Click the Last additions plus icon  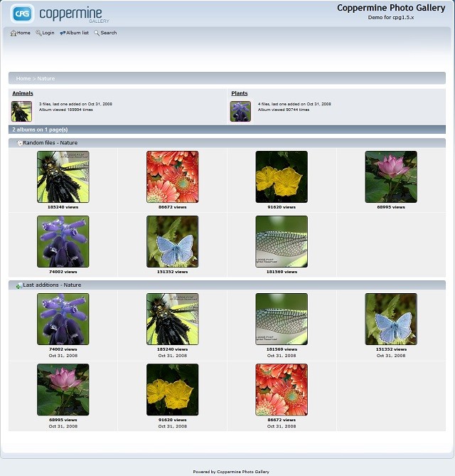pyautogui.click(x=19, y=285)
